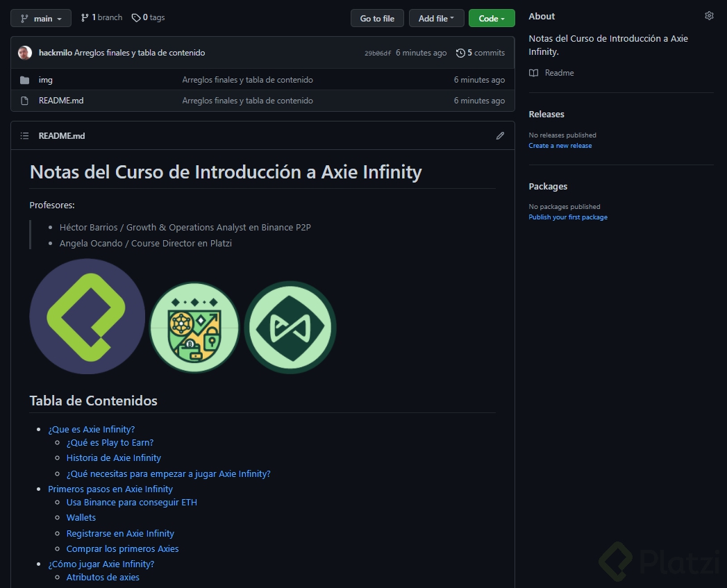Open Atributos de axies link
727x588 pixels.
[103, 578]
